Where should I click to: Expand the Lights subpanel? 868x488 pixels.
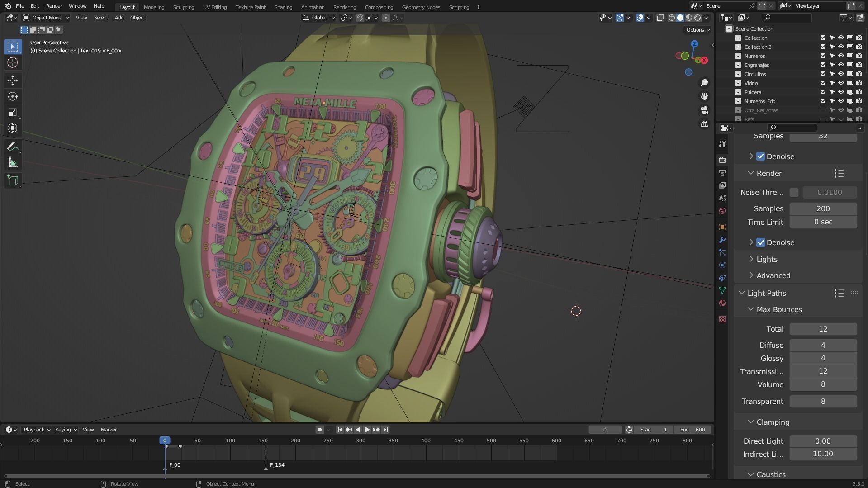(x=767, y=259)
